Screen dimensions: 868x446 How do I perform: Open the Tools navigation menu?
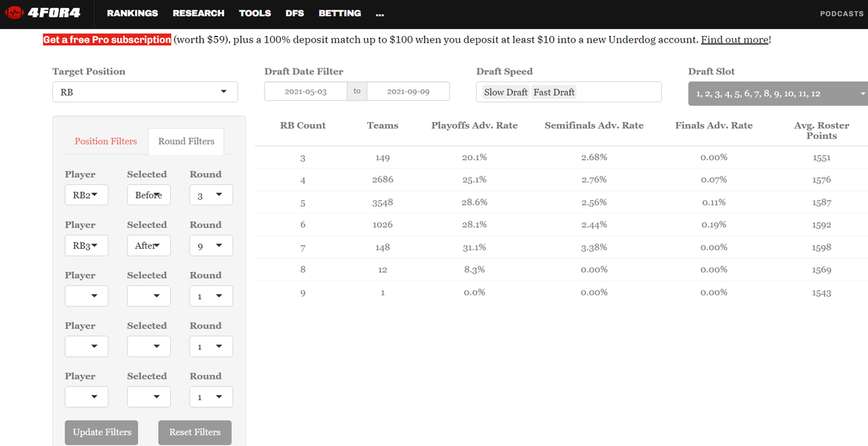click(x=255, y=13)
